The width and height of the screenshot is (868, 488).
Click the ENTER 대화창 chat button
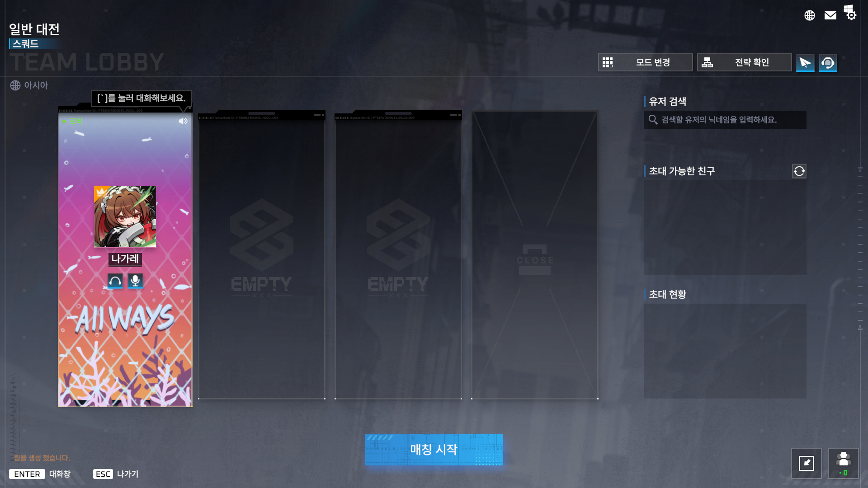click(x=40, y=474)
